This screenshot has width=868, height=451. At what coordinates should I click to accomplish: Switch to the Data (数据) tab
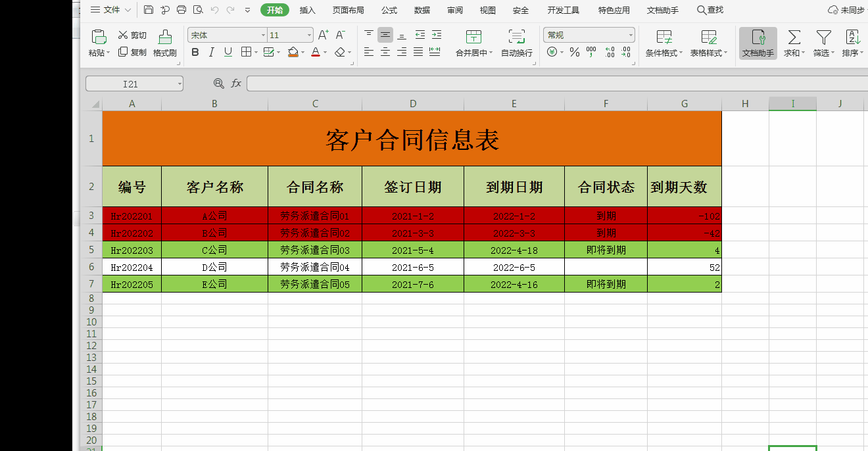[422, 10]
